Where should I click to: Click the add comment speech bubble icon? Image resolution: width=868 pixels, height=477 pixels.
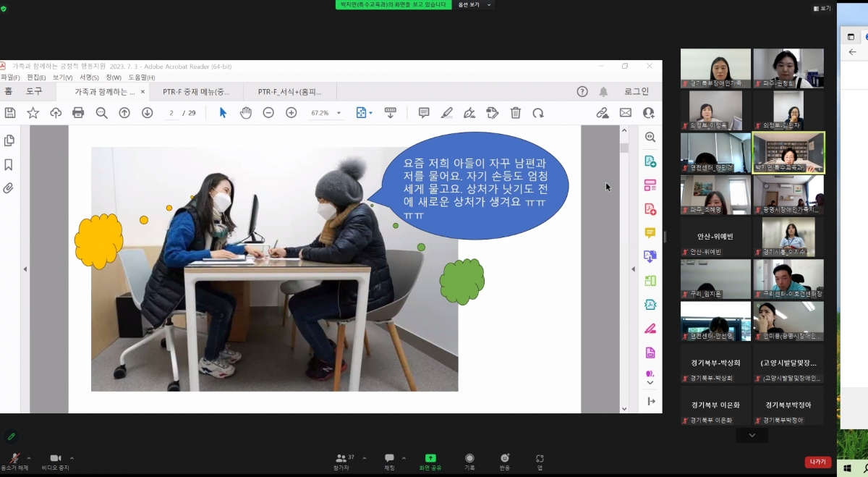click(x=424, y=113)
